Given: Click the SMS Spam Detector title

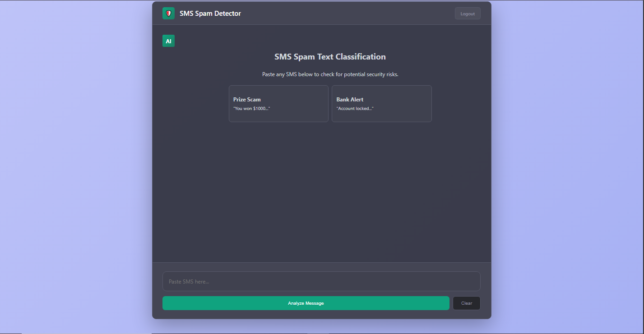Looking at the screenshot, I should coord(210,14).
